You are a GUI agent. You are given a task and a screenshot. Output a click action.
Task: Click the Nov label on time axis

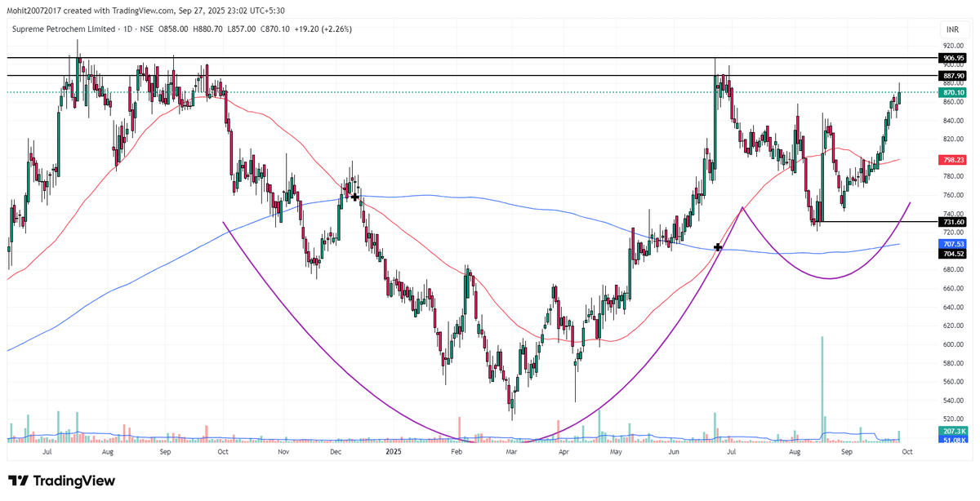284,450
